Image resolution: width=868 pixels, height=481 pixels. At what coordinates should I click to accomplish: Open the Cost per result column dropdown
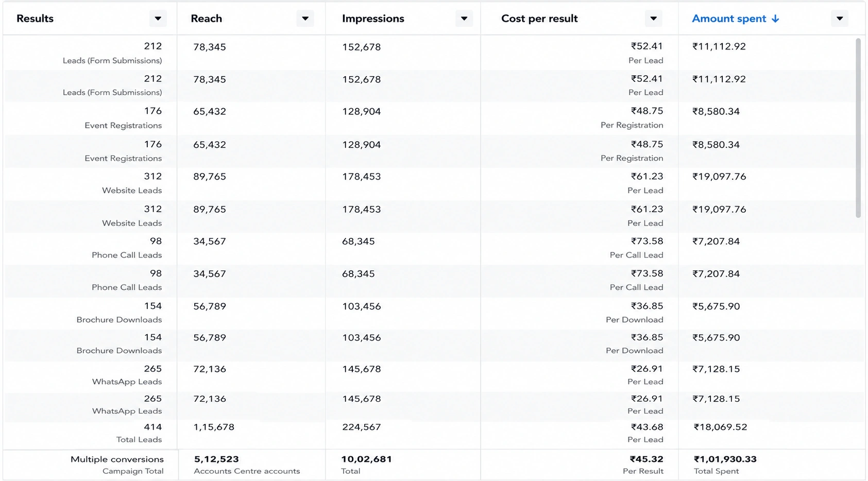point(654,19)
